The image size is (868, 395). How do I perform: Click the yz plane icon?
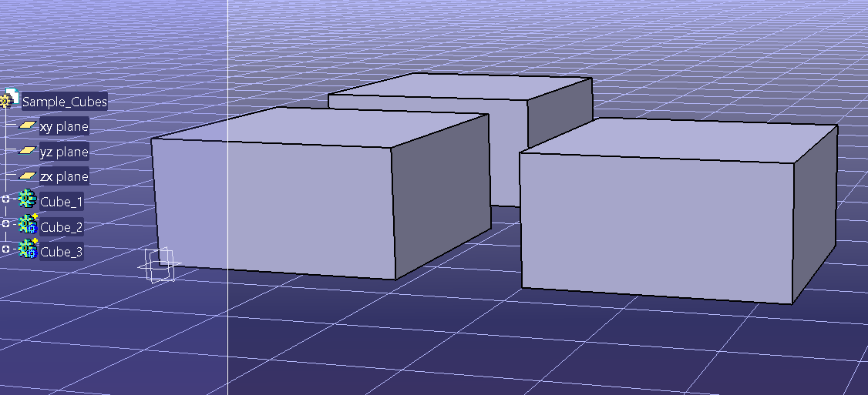tap(27, 150)
